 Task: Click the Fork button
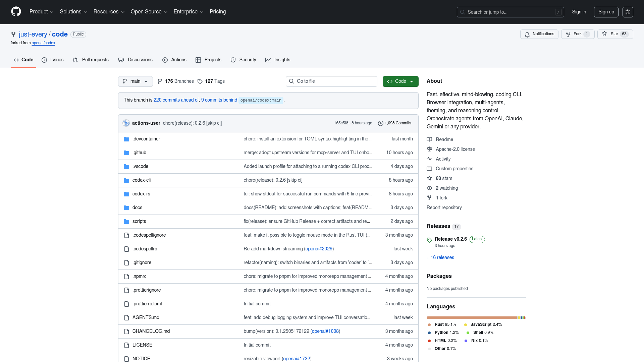578,34
